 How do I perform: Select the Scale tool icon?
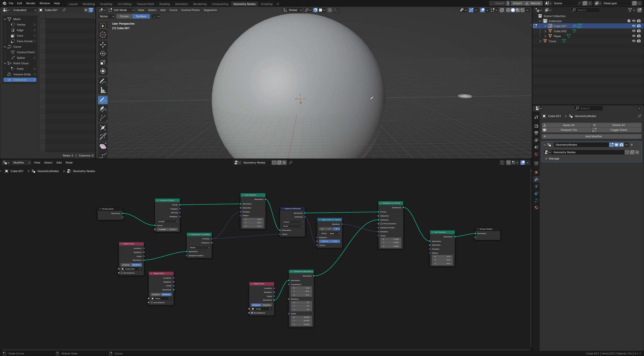click(x=103, y=62)
